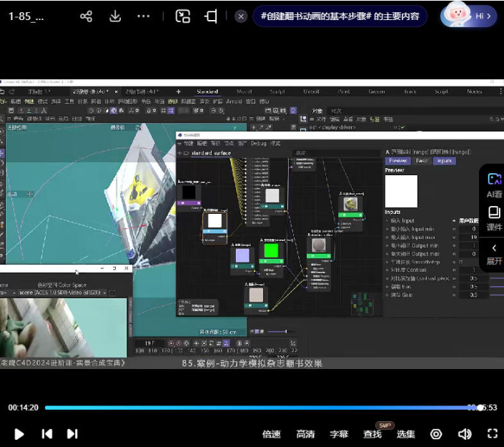Skip to the next video

[72, 433]
